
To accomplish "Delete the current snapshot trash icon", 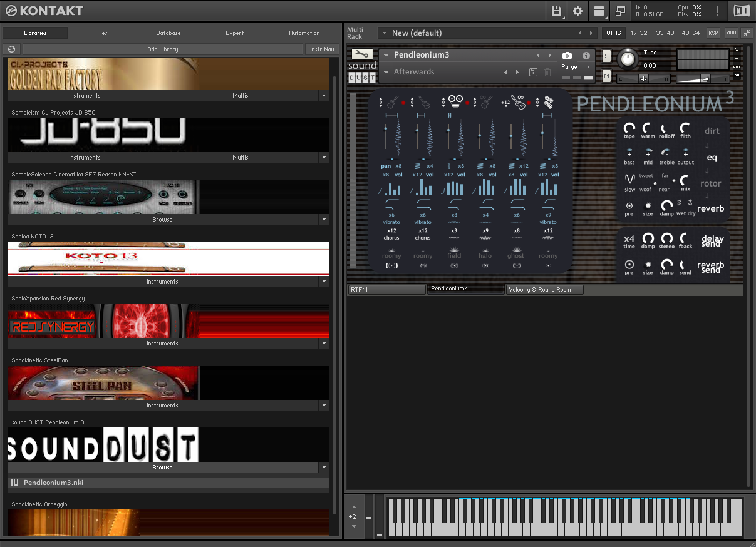I will [x=548, y=73].
